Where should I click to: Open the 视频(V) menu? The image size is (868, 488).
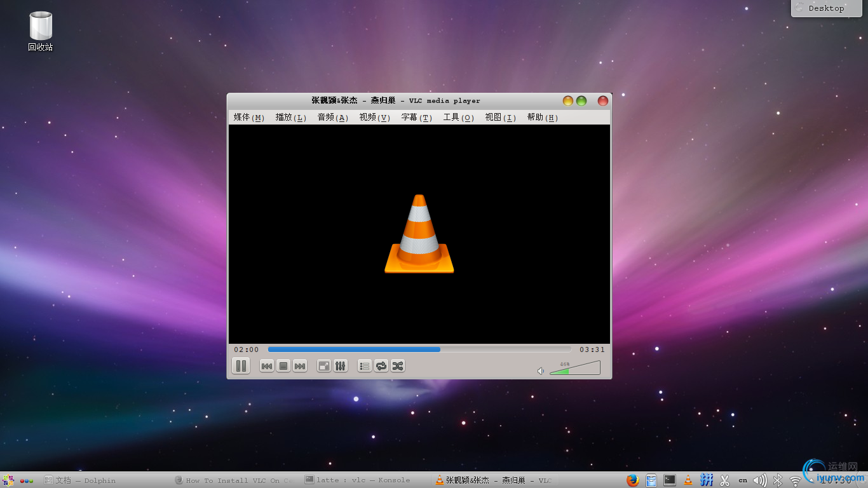pos(375,118)
